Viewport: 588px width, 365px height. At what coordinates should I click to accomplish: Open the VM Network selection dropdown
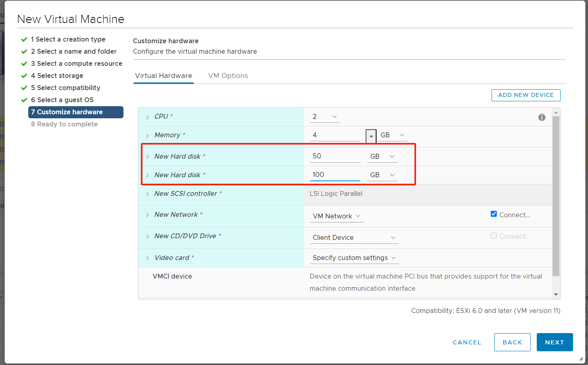(336, 216)
